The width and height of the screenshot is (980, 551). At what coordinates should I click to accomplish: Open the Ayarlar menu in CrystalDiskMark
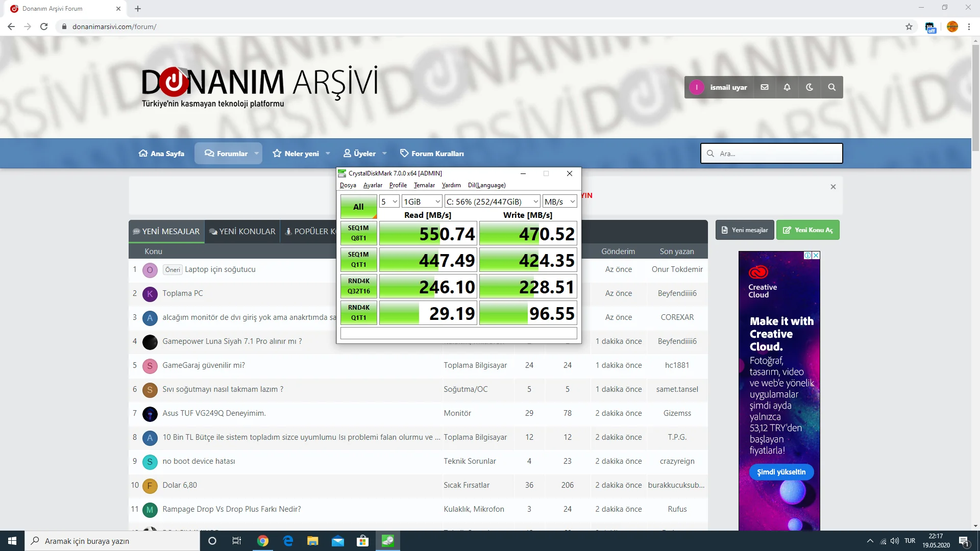pyautogui.click(x=372, y=185)
